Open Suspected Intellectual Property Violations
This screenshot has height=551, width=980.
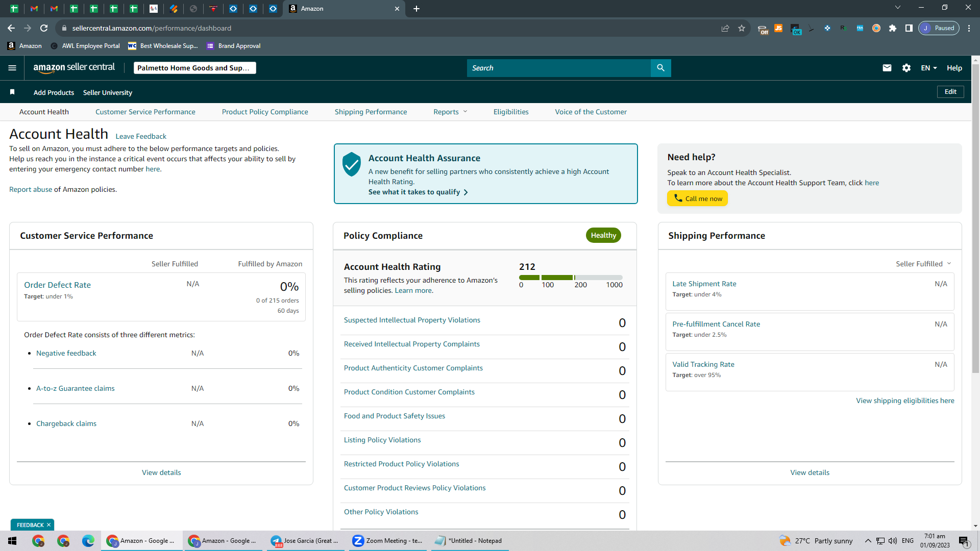[x=412, y=320]
